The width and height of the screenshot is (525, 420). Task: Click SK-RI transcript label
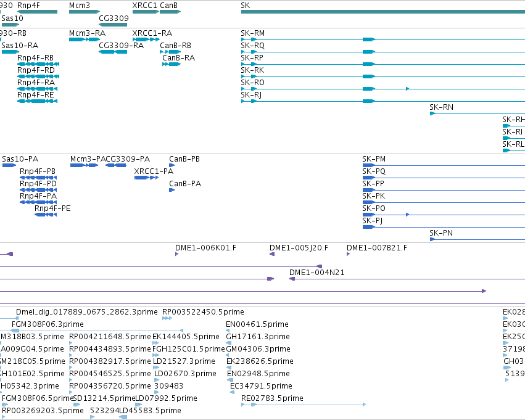[x=512, y=132]
